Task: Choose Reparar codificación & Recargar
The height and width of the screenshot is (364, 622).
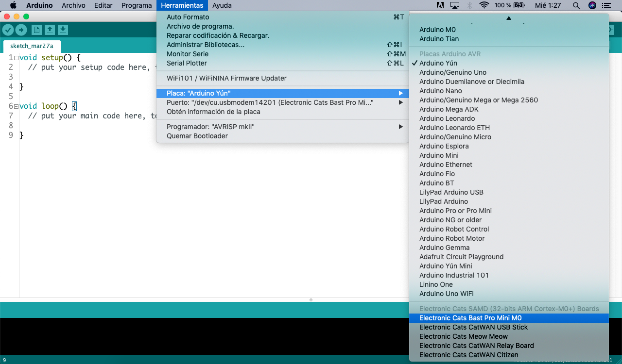Action: (282, 35)
